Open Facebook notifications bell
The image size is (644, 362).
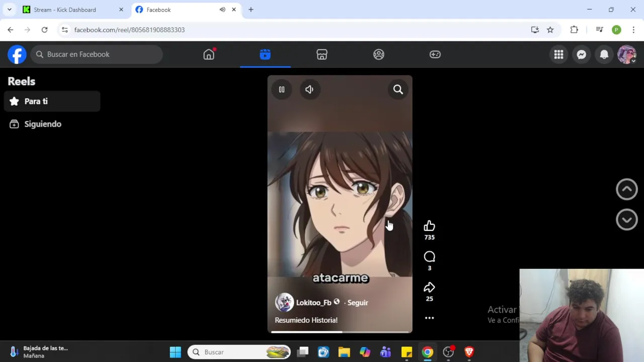pyautogui.click(x=604, y=54)
